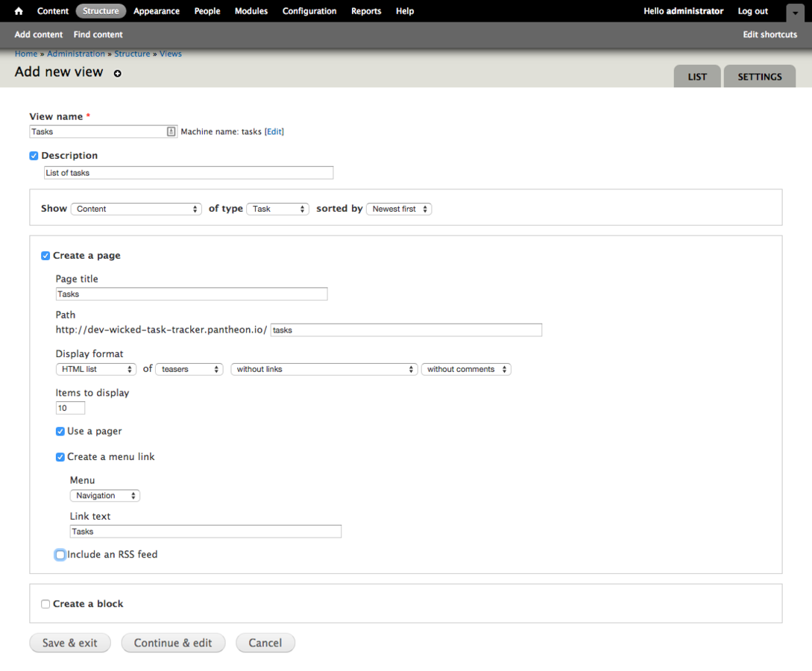The image size is (812, 671).
Task: Open the Menu Navigation dropdown
Action: point(105,496)
